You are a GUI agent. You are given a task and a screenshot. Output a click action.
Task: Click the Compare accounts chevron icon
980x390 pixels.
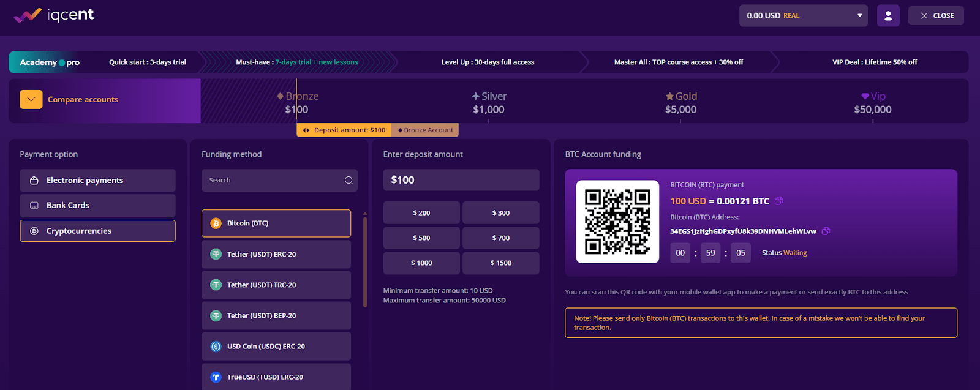pyautogui.click(x=31, y=99)
